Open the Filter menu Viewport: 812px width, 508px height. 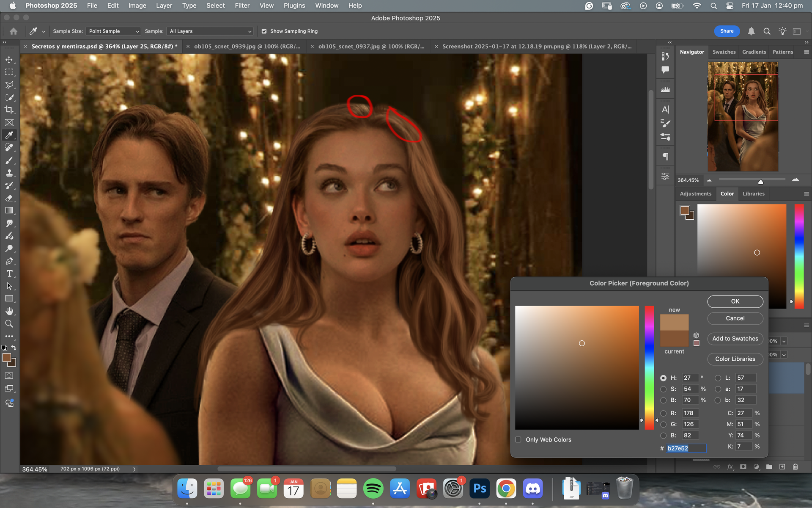tap(242, 6)
